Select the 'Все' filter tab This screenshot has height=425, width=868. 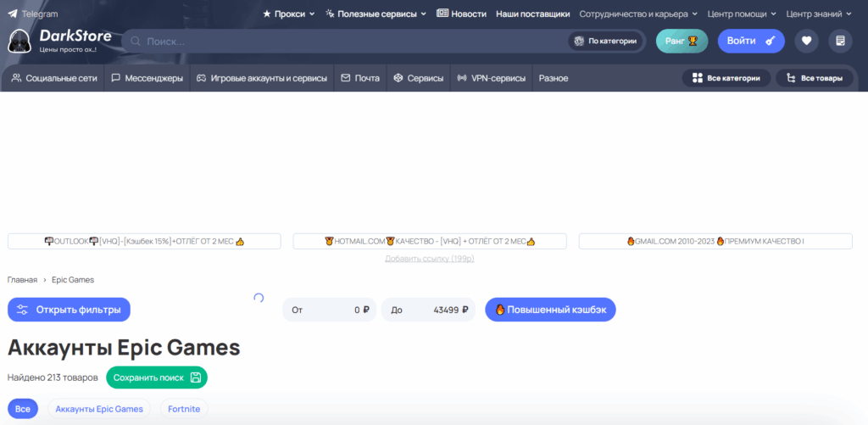pyautogui.click(x=23, y=409)
